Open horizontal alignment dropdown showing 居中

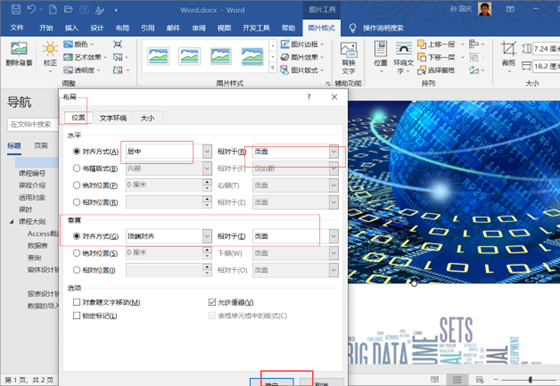tap(207, 151)
